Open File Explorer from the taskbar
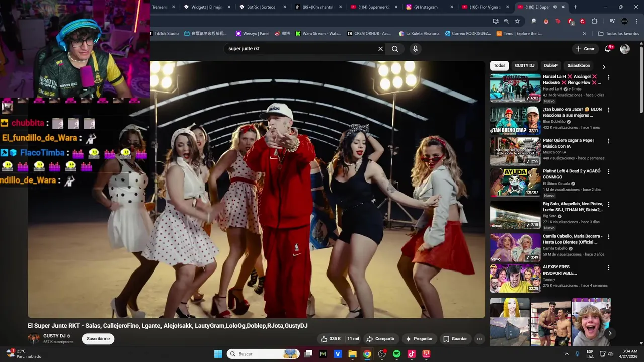The image size is (644, 362). pos(353,354)
